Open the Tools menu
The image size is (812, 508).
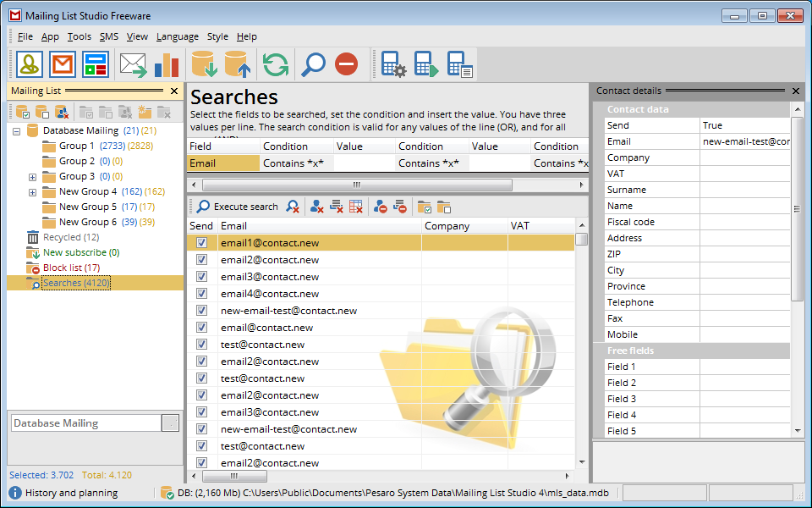(x=79, y=36)
